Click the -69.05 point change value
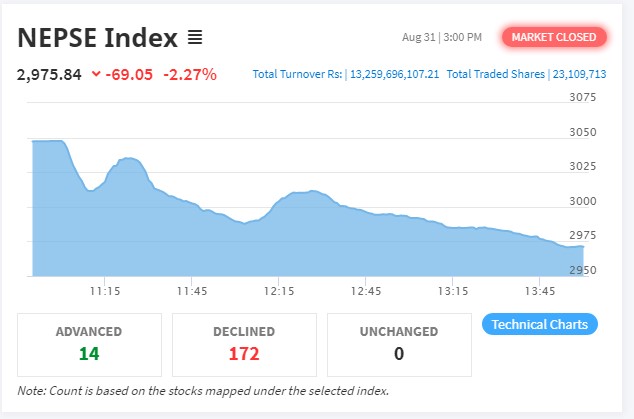The width and height of the screenshot is (634, 419). [x=132, y=73]
